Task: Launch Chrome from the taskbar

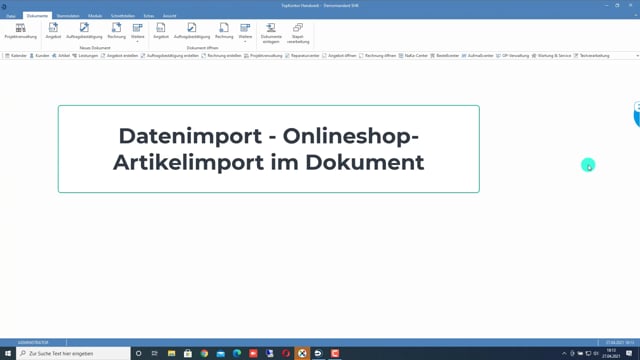Action: 204,353
